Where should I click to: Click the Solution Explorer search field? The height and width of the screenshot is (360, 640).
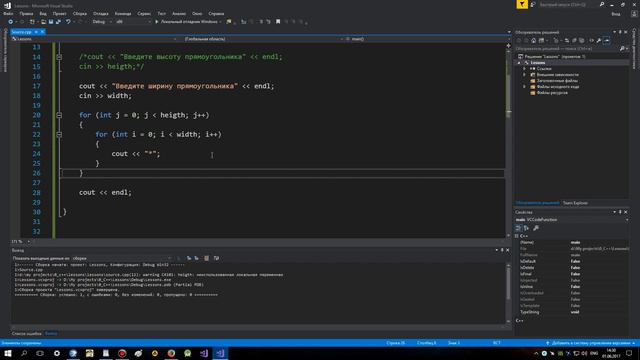point(566,49)
